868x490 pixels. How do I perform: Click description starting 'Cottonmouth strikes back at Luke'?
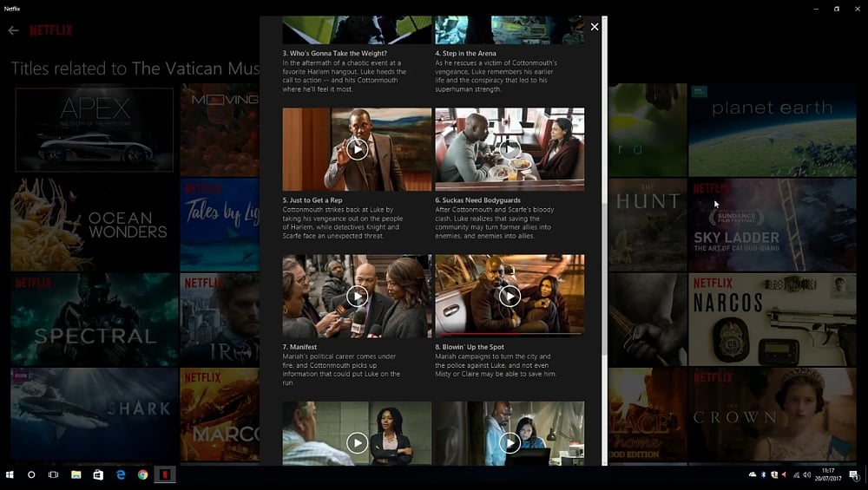pos(343,223)
